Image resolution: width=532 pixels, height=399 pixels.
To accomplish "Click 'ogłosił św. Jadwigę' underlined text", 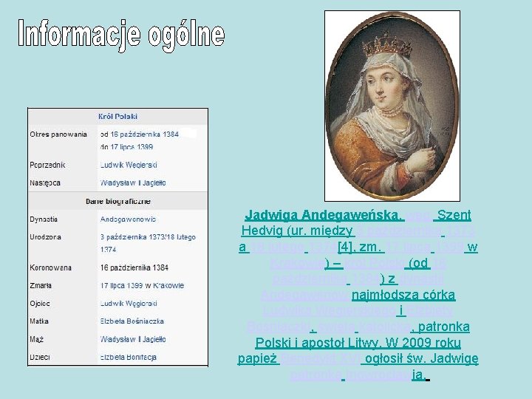I will point(422,358).
